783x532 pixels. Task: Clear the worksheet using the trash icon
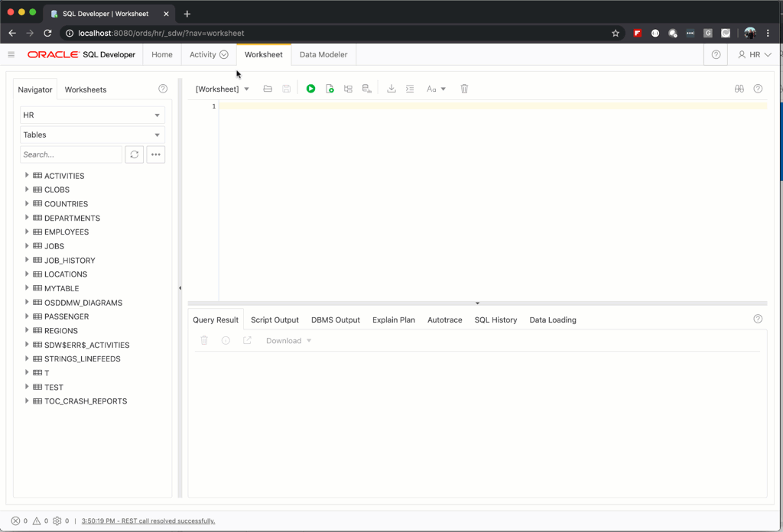click(x=464, y=89)
